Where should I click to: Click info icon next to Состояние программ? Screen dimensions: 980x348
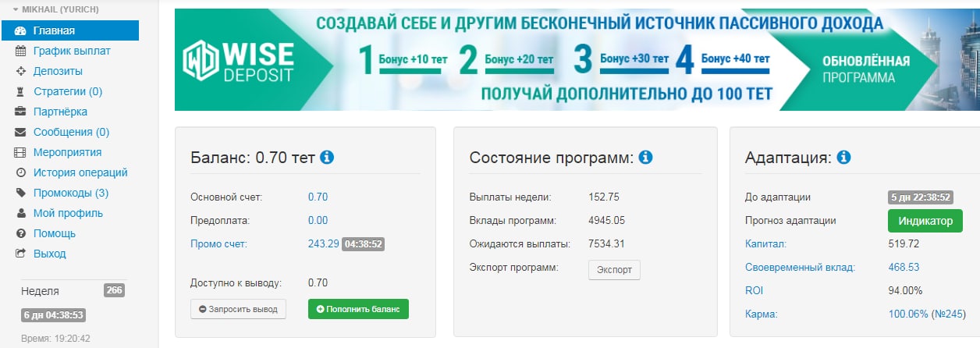point(645,158)
